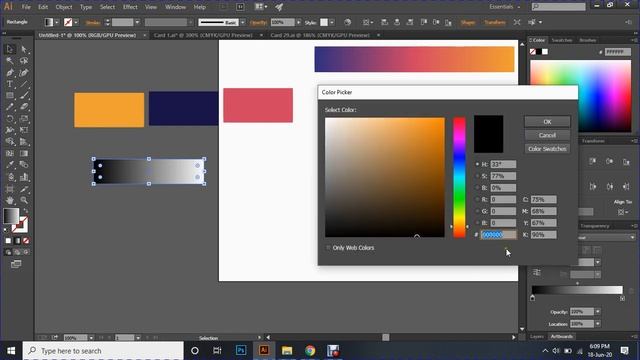Open the Effect menu
640x360 pixels.
tap(130, 7)
